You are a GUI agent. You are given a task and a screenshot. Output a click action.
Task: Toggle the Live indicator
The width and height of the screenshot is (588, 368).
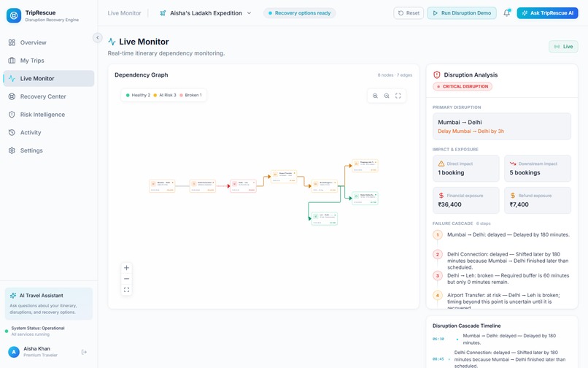click(564, 47)
